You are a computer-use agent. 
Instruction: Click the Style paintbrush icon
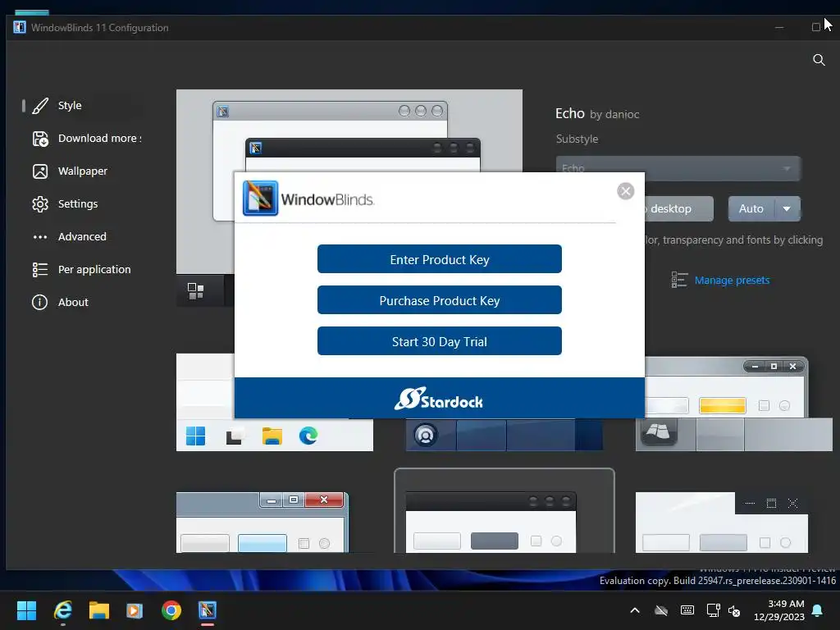[40, 106]
